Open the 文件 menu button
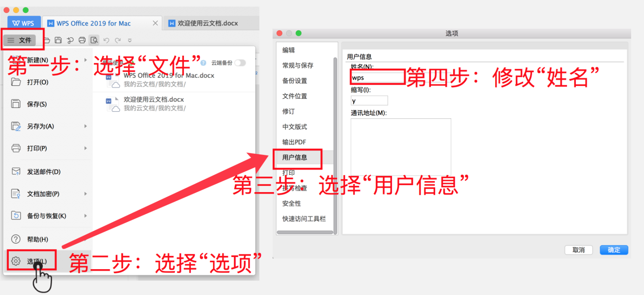Screen dimensions: 644x295 coord(19,40)
